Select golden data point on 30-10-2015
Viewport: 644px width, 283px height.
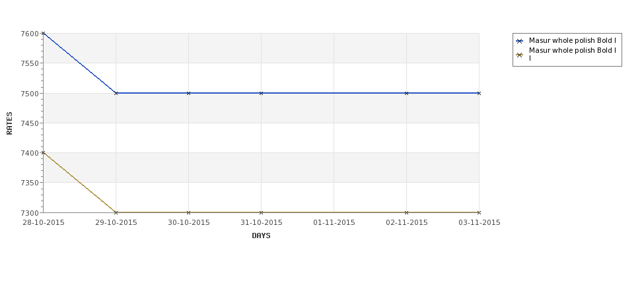coord(188,212)
